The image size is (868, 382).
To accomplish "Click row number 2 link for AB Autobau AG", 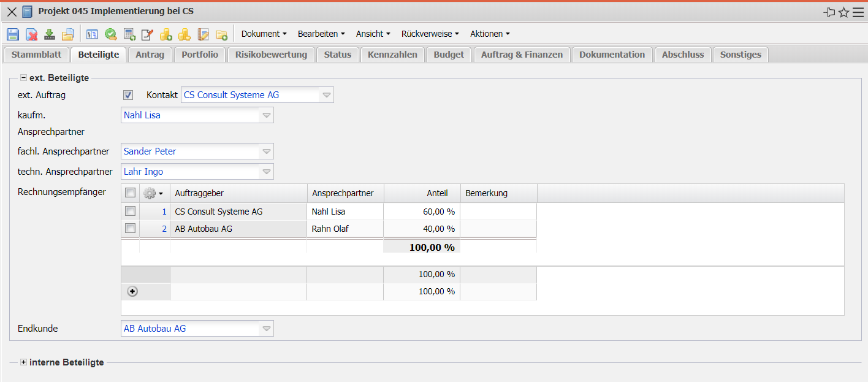I will click(164, 229).
